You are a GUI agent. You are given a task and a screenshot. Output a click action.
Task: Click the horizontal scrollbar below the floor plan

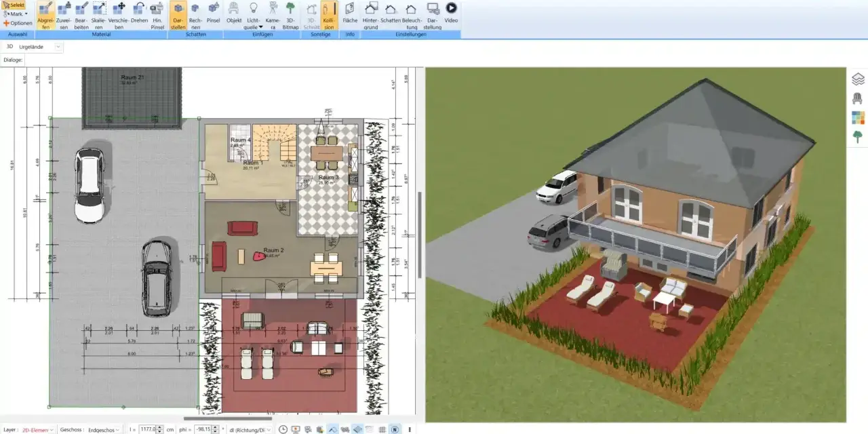[227, 418]
